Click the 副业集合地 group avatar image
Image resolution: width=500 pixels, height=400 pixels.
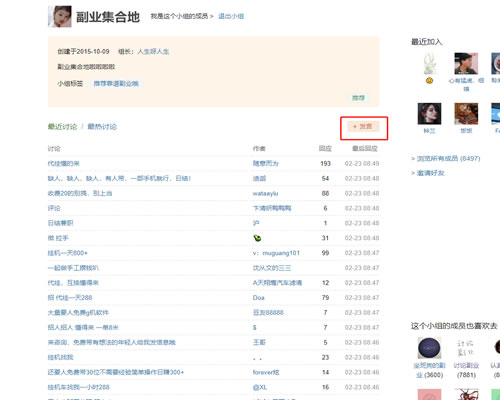(x=60, y=16)
